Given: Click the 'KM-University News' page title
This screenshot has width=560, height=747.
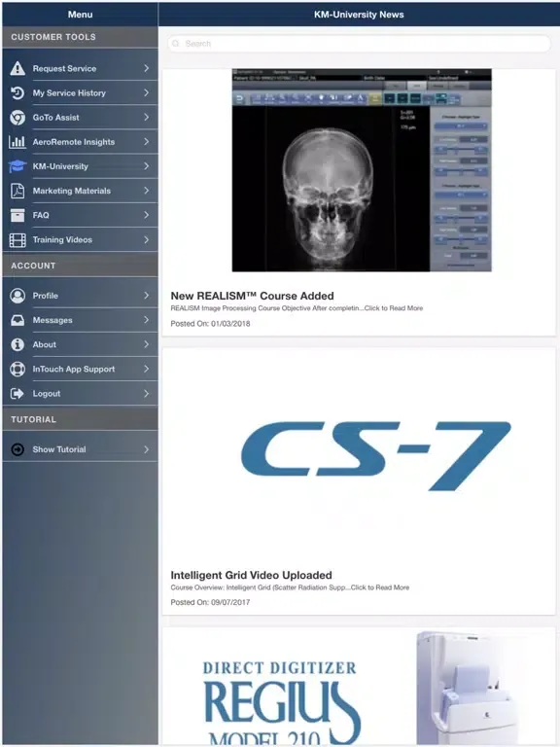Looking at the screenshot, I should pos(359,15).
